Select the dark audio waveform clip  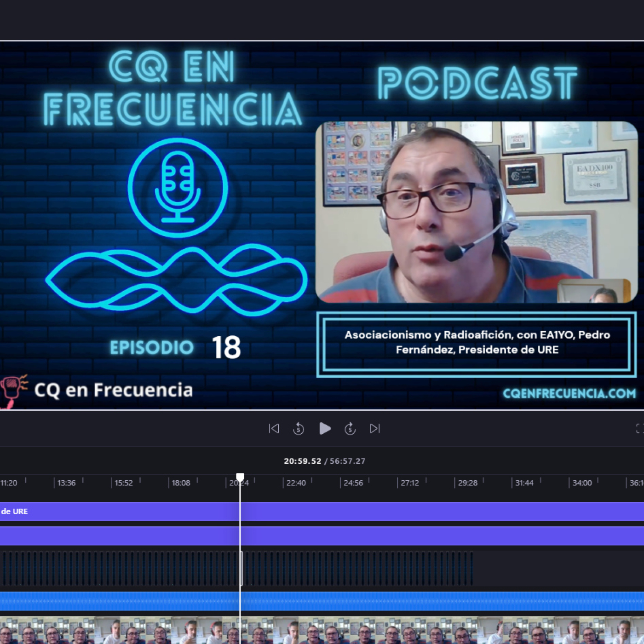pos(236,569)
